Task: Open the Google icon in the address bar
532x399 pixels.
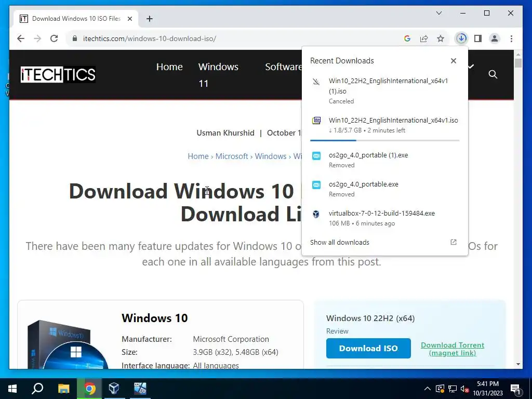Action: (407, 38)
